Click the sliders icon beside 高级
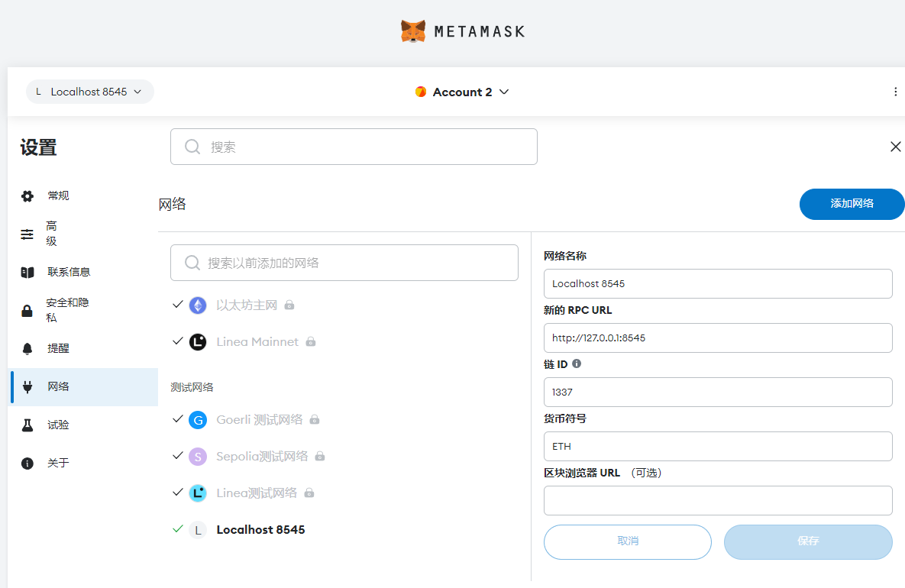The height and width of the screenshot is (588, 905). [x=27, y=234]
